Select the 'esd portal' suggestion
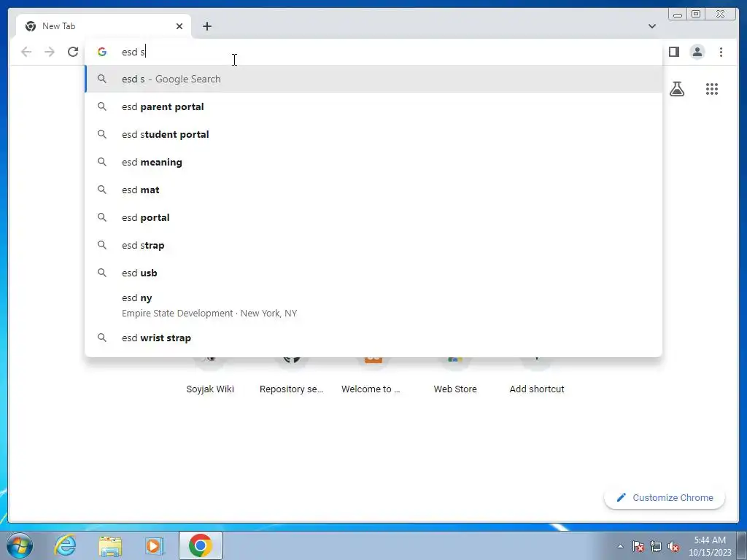This screenshot has width=747, height=560. point(373,217)
